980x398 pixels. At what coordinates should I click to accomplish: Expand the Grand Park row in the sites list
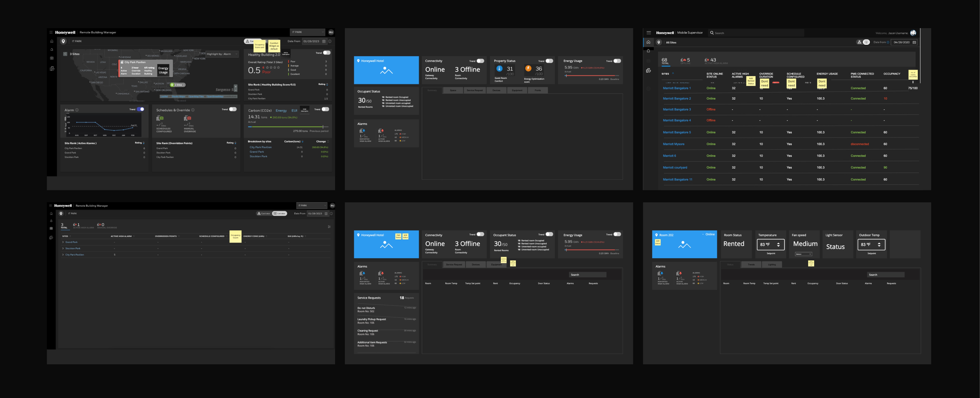tap(63, 242)
